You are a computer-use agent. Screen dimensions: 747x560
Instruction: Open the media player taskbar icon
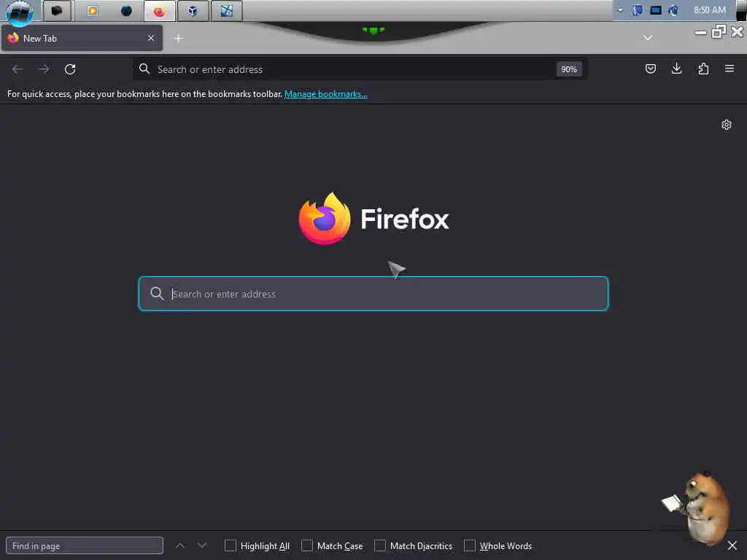tap(93, 11)
